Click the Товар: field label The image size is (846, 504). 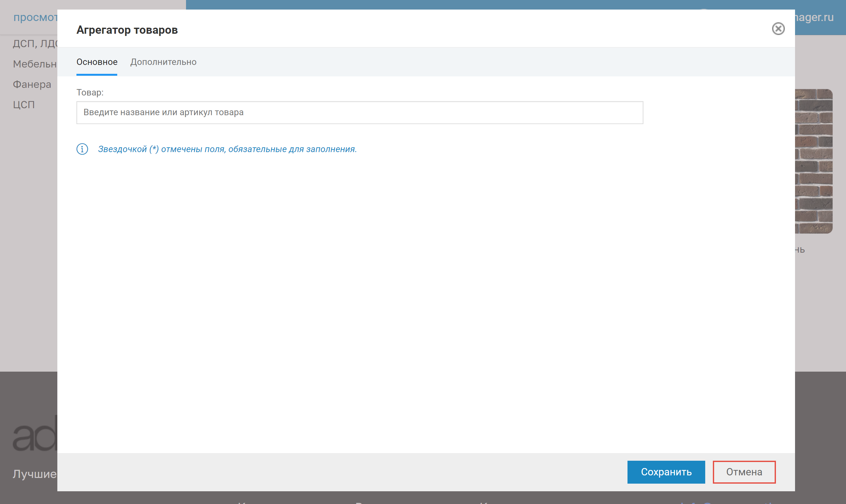(x=90, y=92)
